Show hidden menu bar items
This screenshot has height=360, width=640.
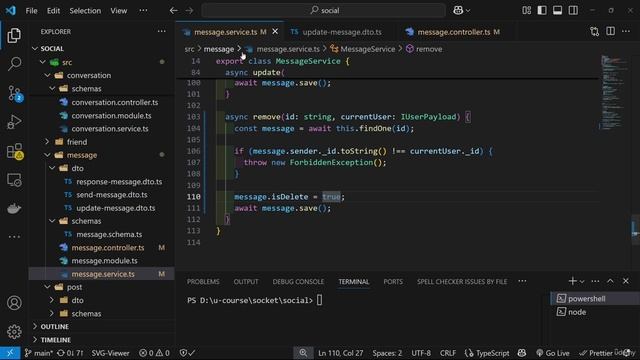click(x=143, y=11)
